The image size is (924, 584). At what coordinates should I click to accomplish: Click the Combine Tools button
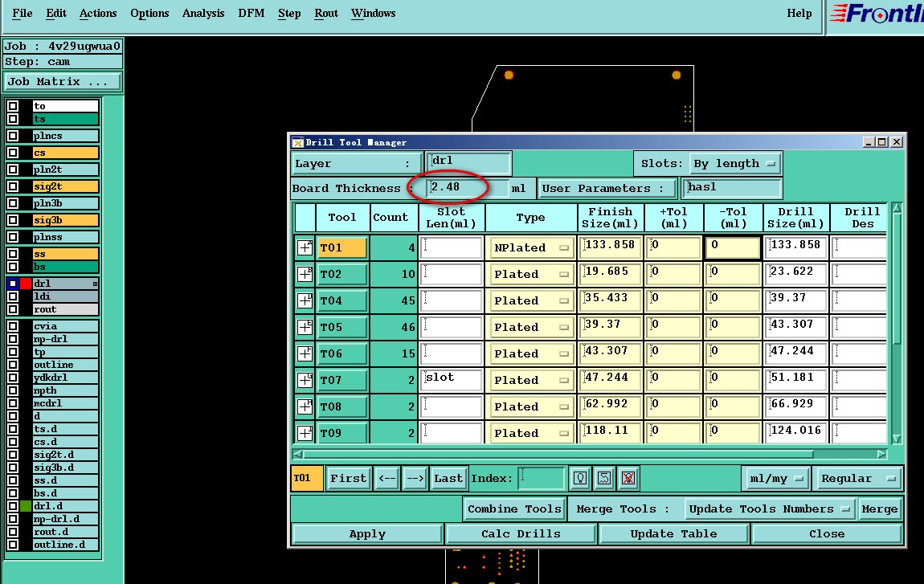(514, 509)
